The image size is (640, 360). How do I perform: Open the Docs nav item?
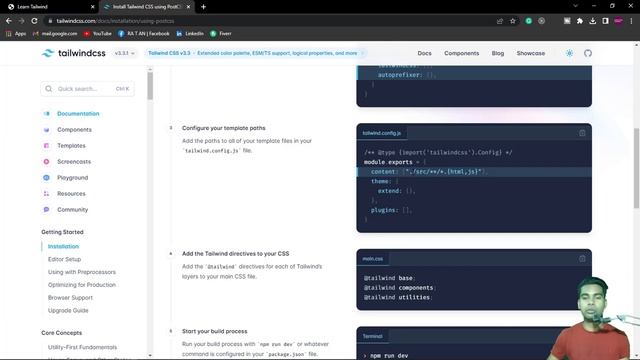click(x=424, y=53)
